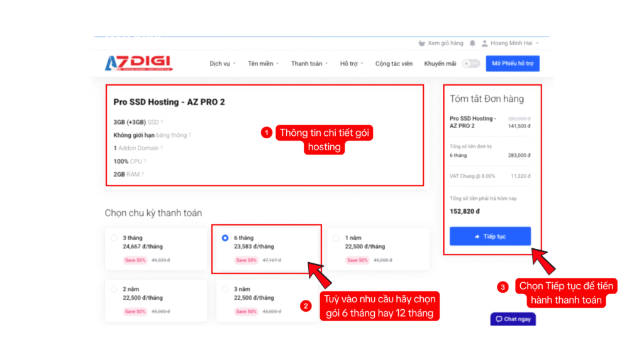Click the 24,667 đ/tháng price
Image resolution: width=644 pixels, height=362 pixels.
pos(143,246)
